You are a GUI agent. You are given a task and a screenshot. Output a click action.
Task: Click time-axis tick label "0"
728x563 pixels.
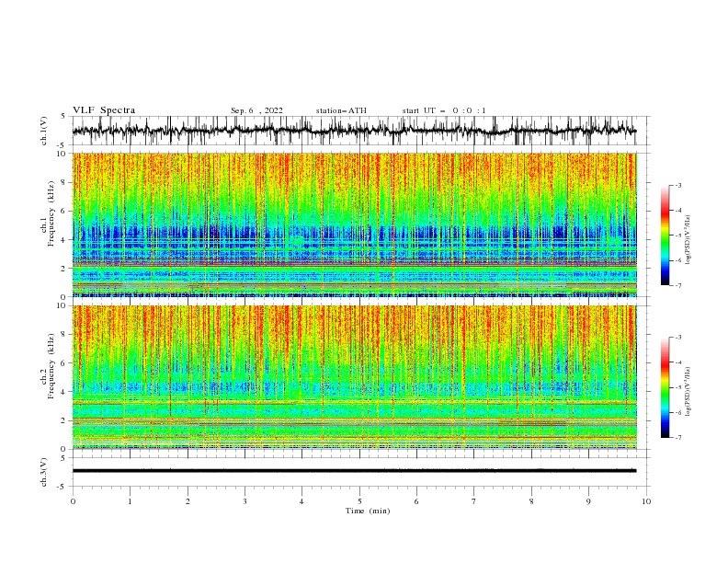(x=73, y=501)
